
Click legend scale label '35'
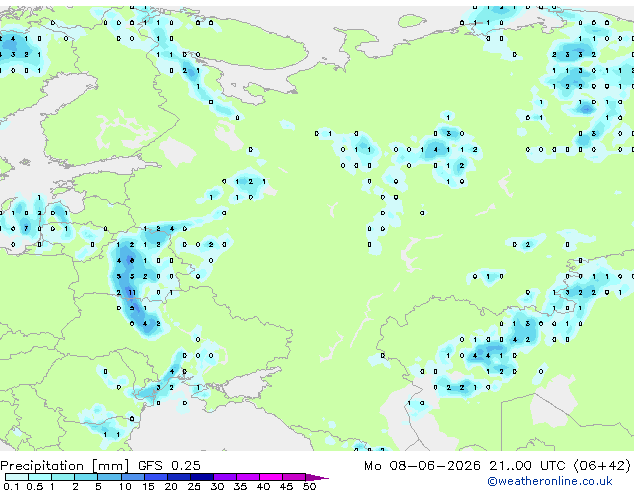click(x=241, y=486)
